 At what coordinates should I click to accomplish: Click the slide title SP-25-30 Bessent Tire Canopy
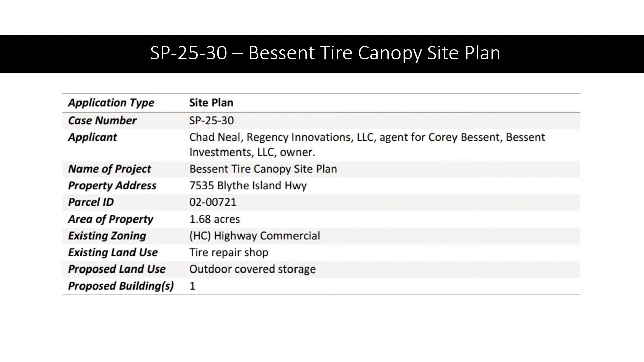(x=325, y=53)
